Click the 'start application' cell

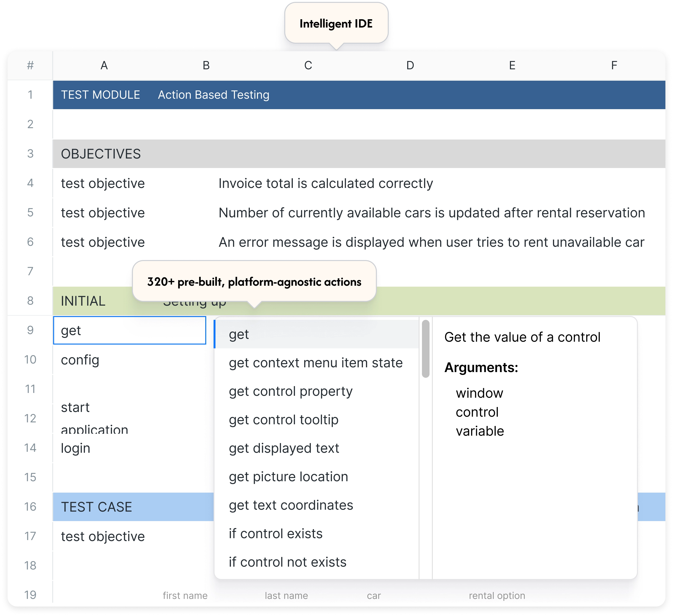coord(94,418)
